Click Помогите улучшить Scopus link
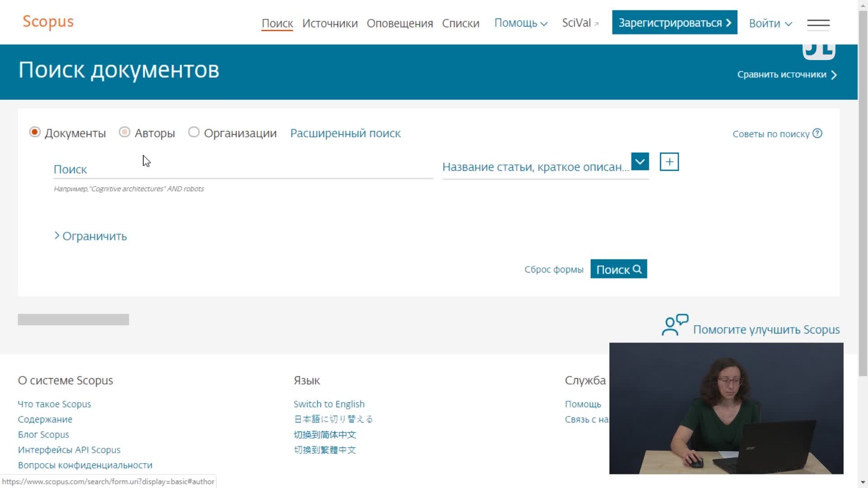Viewport: 868px width, 488px height. pos(766,330)
